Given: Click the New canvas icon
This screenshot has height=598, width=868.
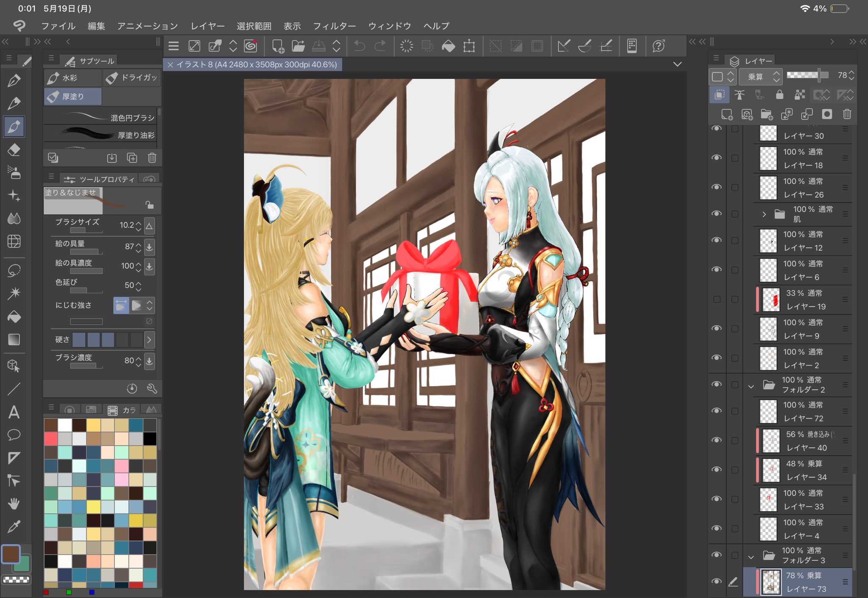Looking at the screenshot, I should tap(278, 46).
